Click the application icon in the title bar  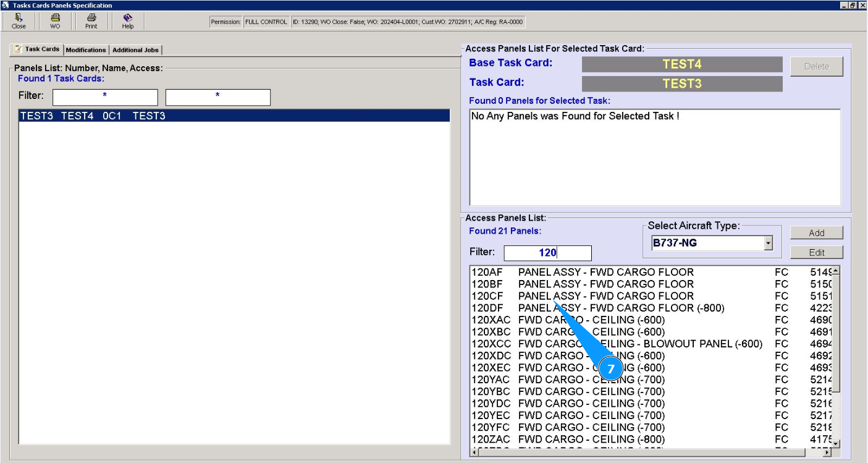point(6,5)
